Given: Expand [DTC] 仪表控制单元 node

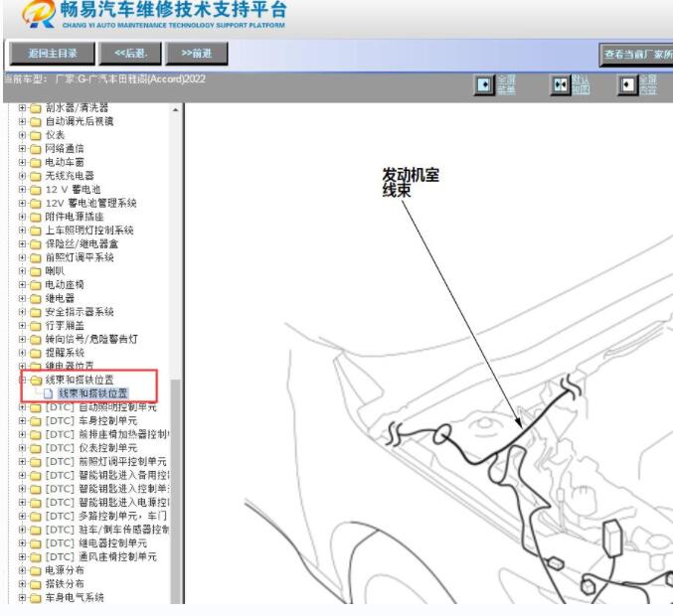Looking at the screenshot, I should click(22, 448).
